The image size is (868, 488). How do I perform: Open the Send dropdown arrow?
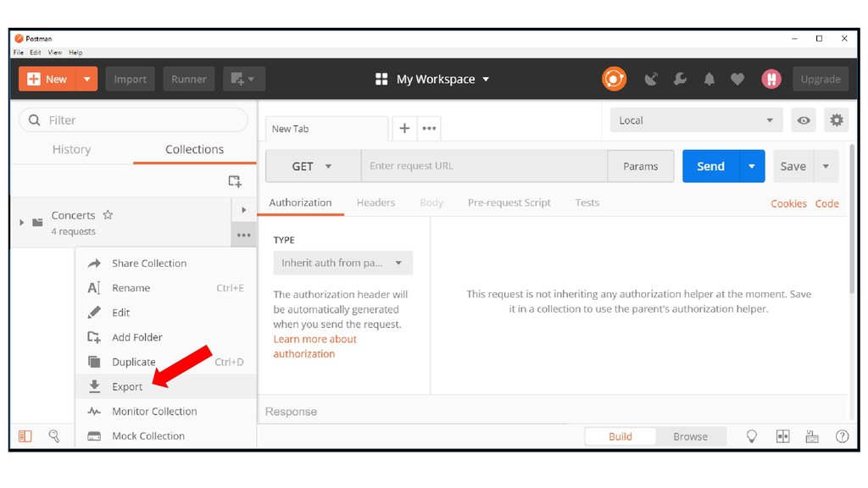(x=752, y=166)
